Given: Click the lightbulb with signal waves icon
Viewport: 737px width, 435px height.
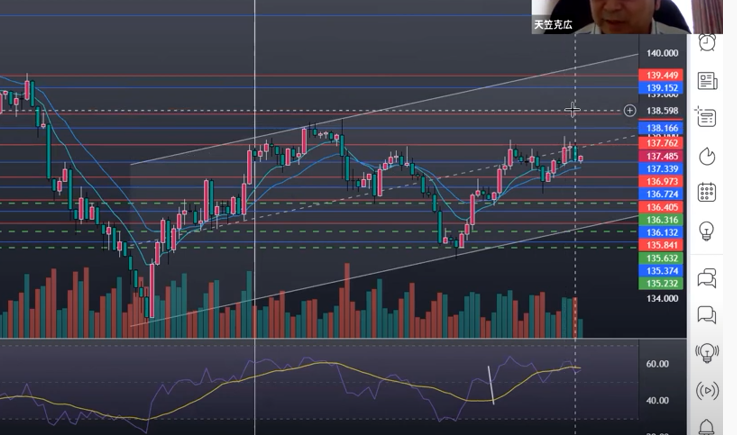Looking at the screenshot, I should tap(707, 352).
